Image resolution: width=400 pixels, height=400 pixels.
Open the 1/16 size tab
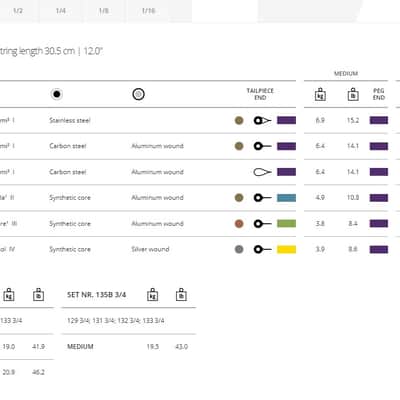click(148, 11)
